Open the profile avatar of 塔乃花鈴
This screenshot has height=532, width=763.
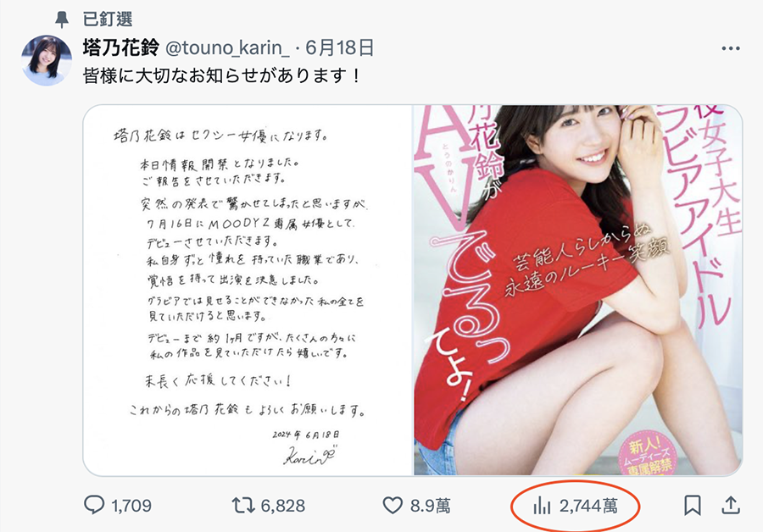coord(47,60)
